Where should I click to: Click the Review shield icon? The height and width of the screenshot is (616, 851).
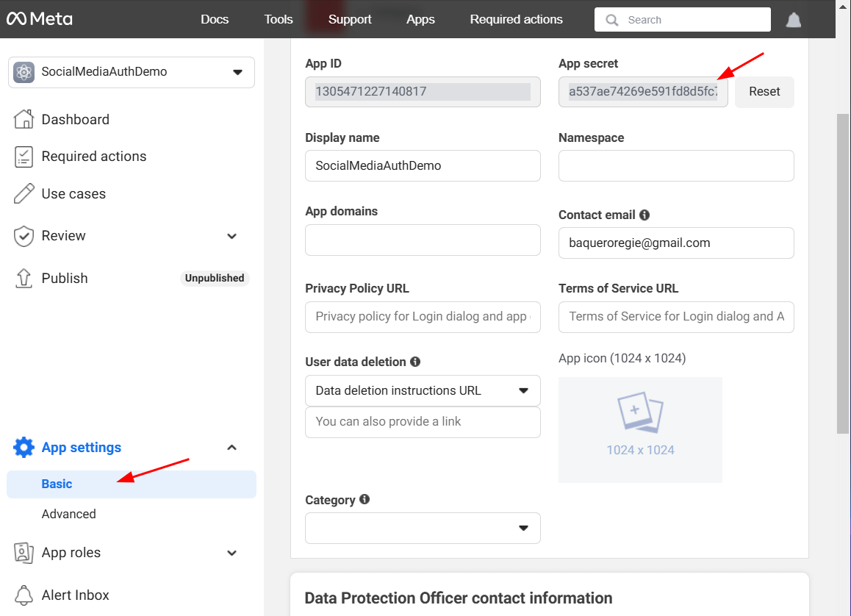23,236
